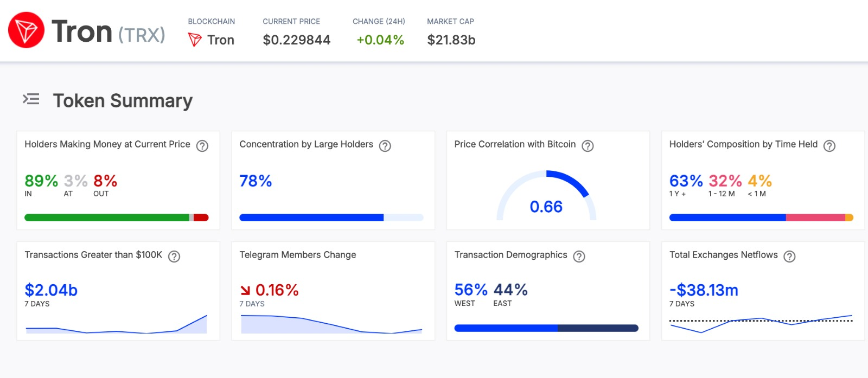This screenshot has height=378, width=868.
Task: Click the Tron blockchain name link
Action: (221, 40)
